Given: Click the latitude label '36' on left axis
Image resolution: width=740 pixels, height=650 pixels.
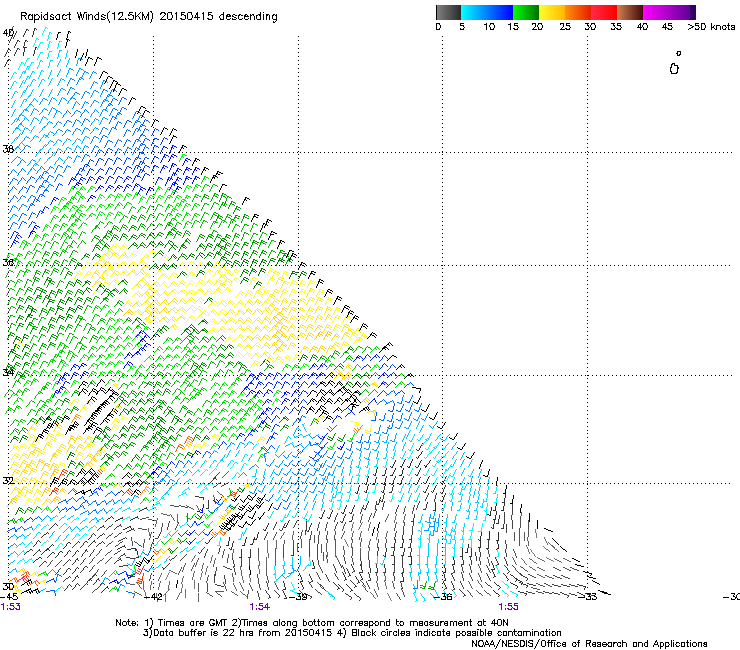Looking at the screenshot, I should click(x=8, y=262).
